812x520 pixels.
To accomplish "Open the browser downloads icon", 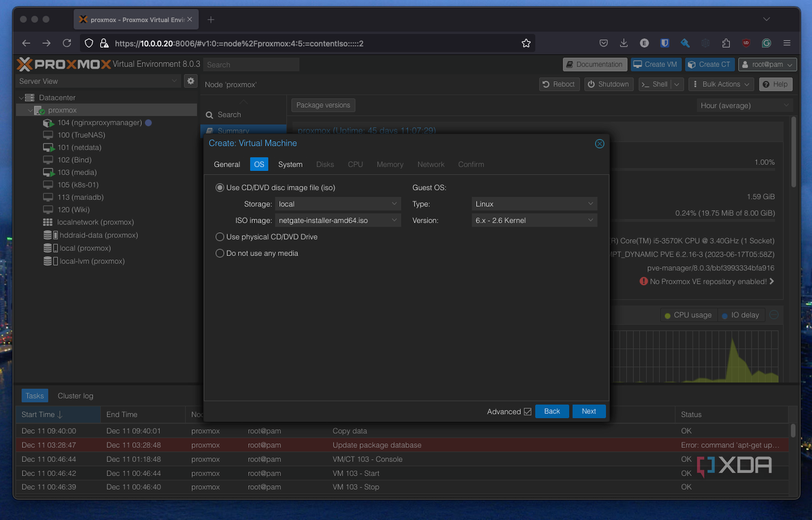I will [x=624, y=43].
